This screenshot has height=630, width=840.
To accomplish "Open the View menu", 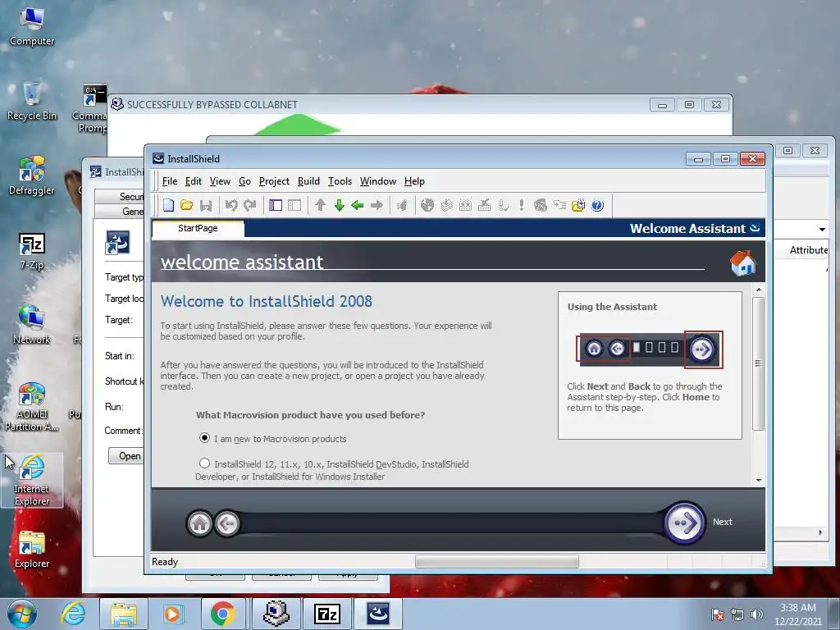I will point(220,181).
